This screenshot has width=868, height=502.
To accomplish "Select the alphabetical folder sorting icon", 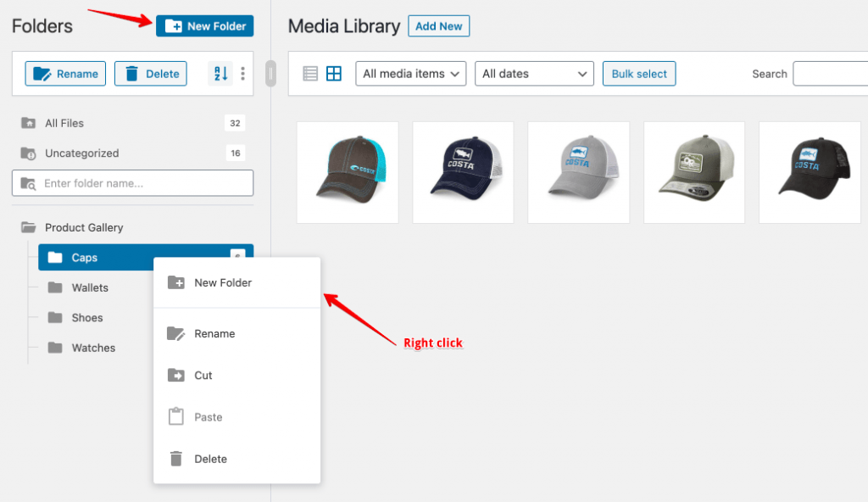I will (x=220, y=74).
